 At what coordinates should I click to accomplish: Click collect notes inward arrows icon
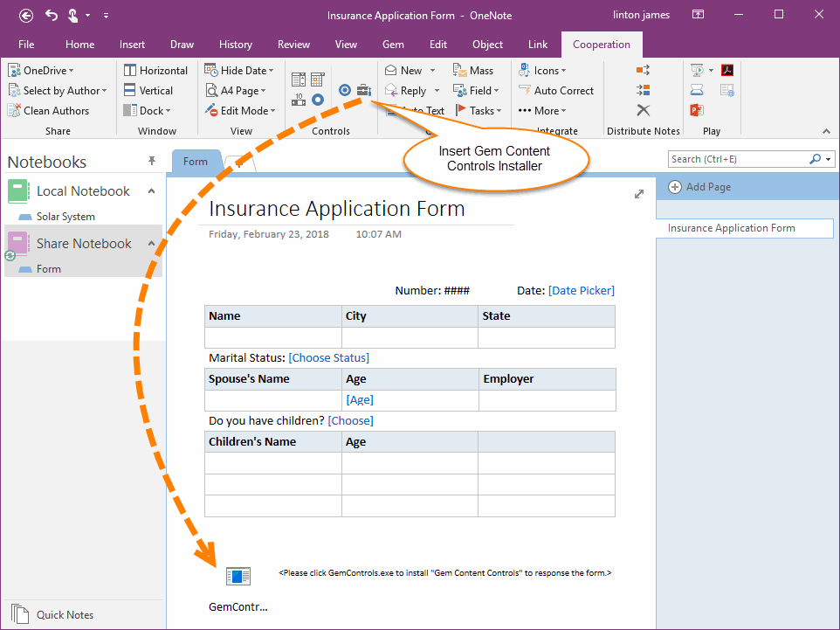coord(643,90)
